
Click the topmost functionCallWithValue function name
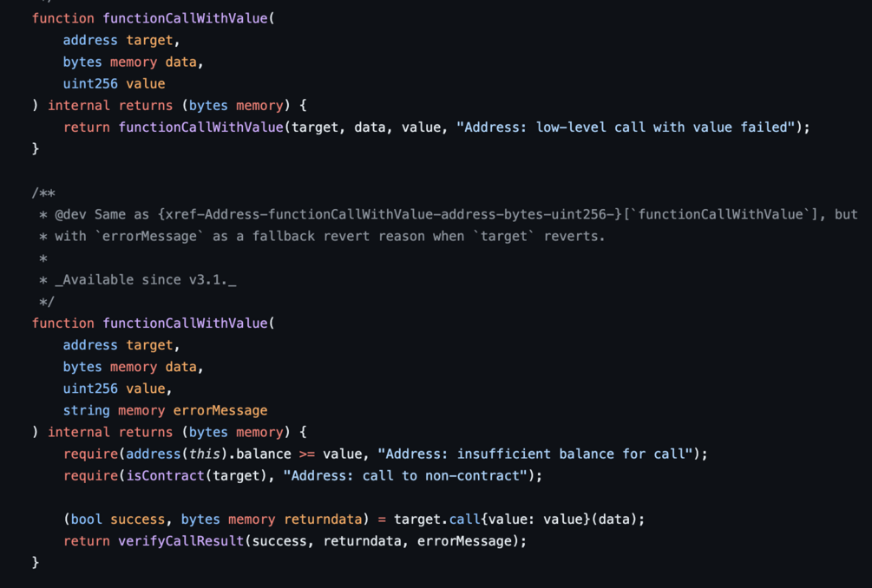pos(186,18)
